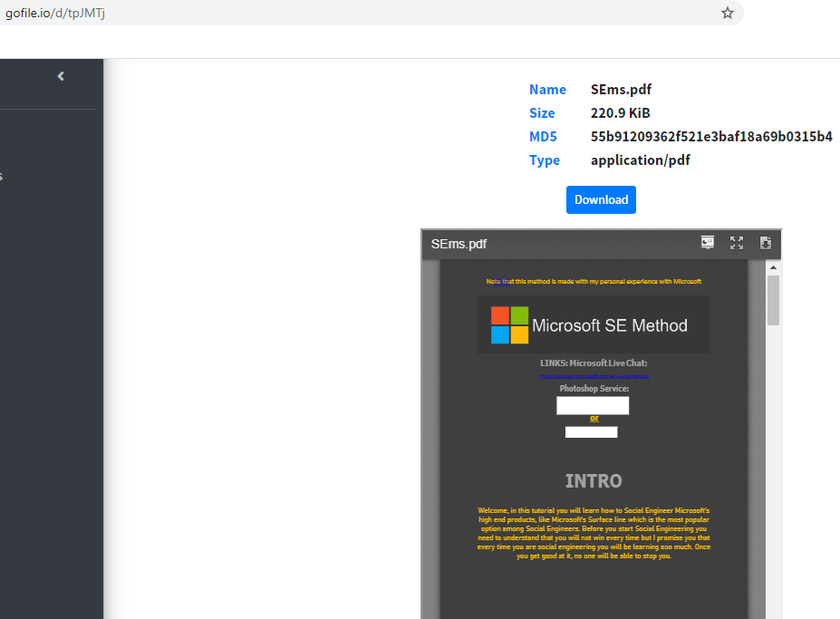
Task: Click the SEms.pdf title in viewer toolbar
Action: point(459,244)
